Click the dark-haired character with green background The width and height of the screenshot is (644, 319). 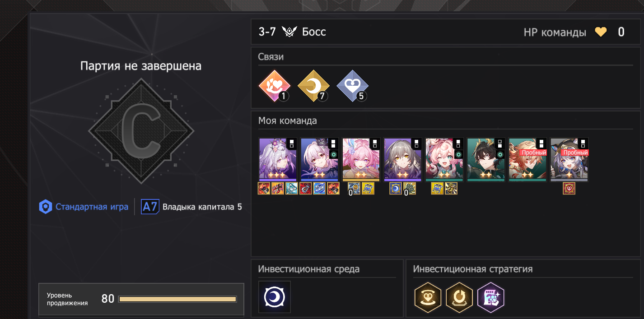coord(486,160)
